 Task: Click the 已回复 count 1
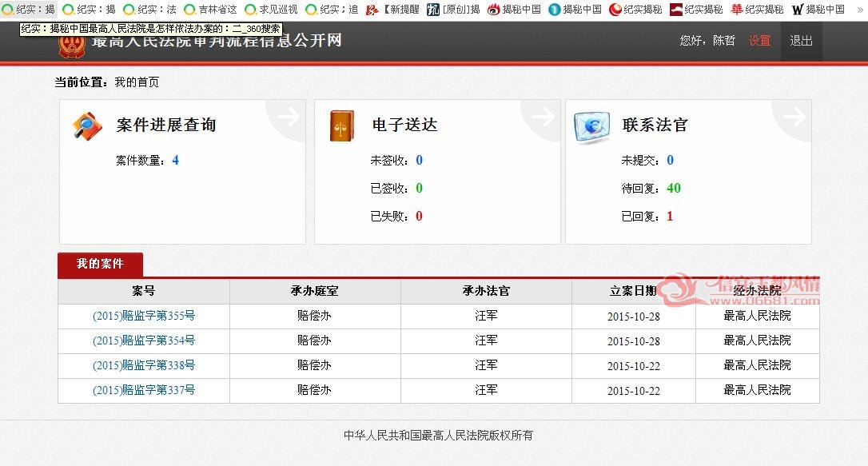tap(670, 216)
